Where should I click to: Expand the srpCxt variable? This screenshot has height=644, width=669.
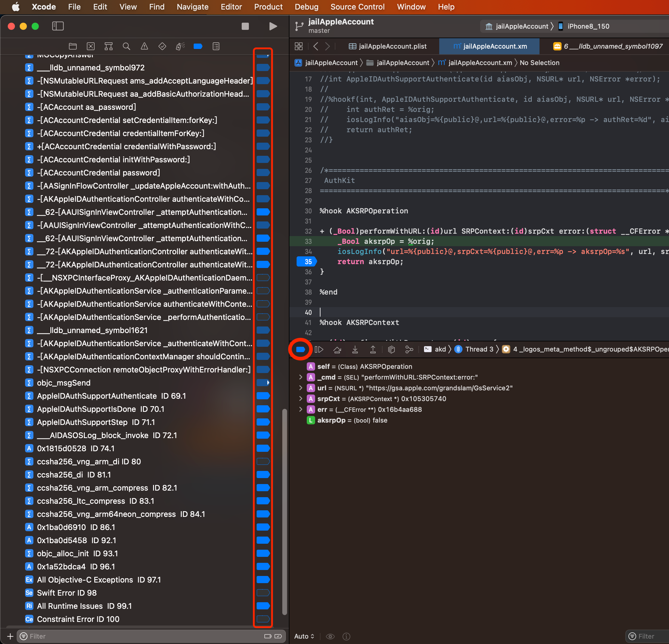coord(300,398)
